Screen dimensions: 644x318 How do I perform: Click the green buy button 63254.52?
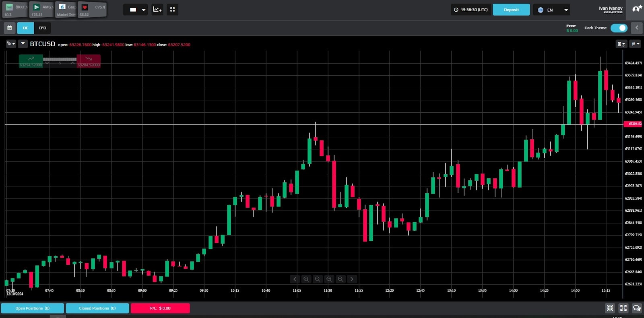click(x=31, y=61)
